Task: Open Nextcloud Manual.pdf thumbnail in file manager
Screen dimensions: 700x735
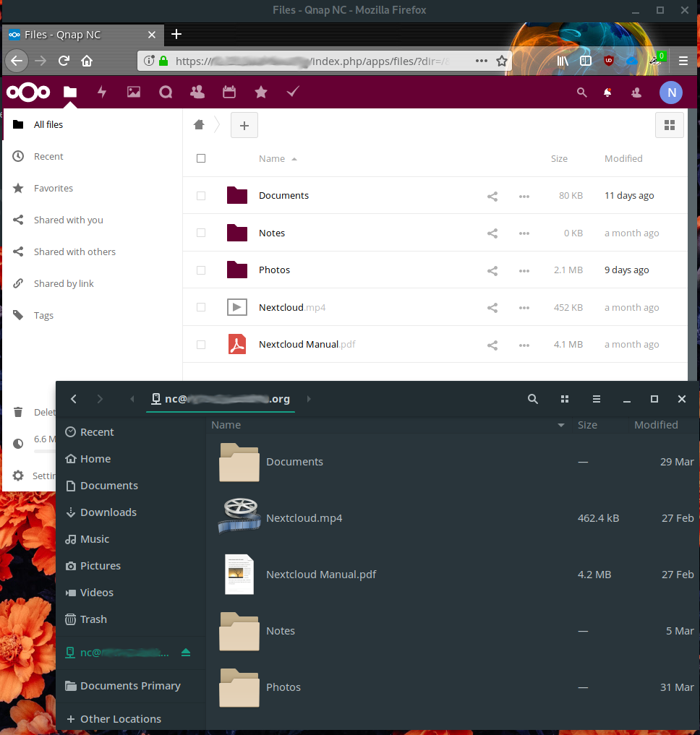Action: point(239,575)
